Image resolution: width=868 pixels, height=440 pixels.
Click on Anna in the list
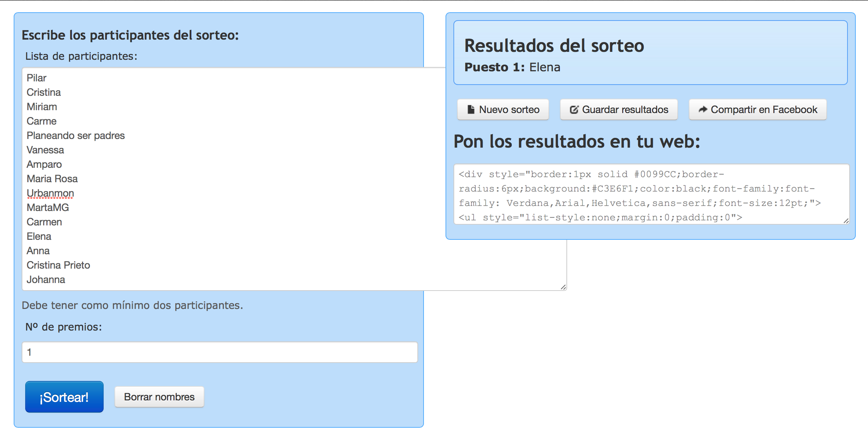pos(38,251)
